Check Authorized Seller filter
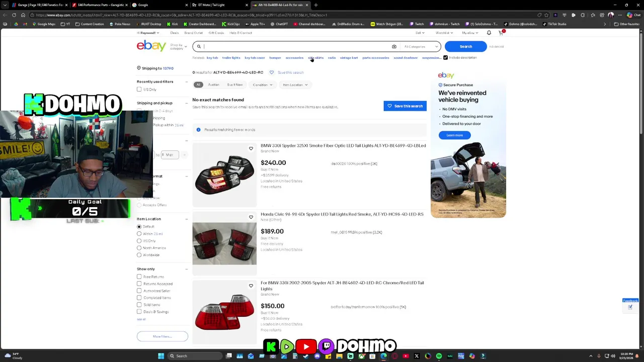Viewport: 644px width, 362px height. coord(139,291)
